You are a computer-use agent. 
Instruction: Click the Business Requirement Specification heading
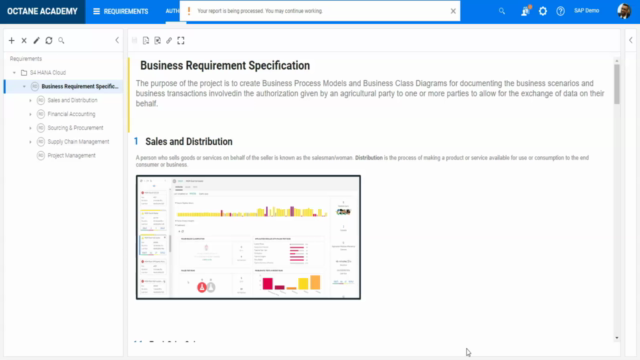click(x=225, y=65)
